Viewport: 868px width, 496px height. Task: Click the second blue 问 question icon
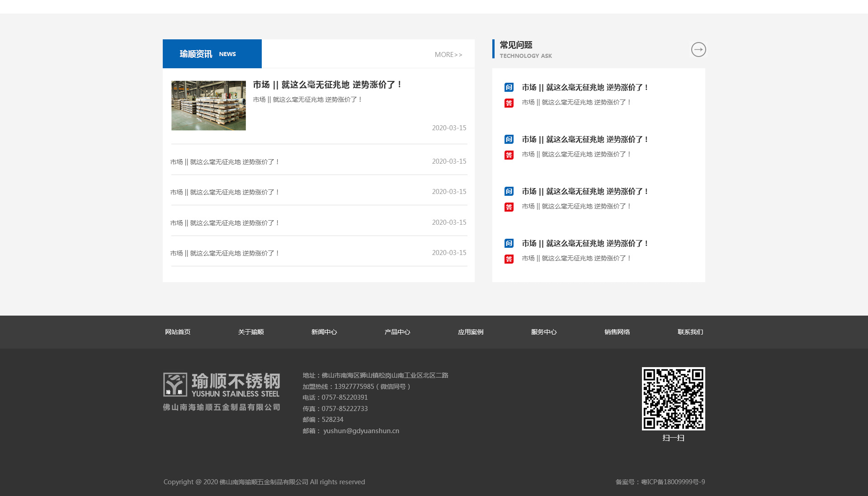[x=509, y=140]
